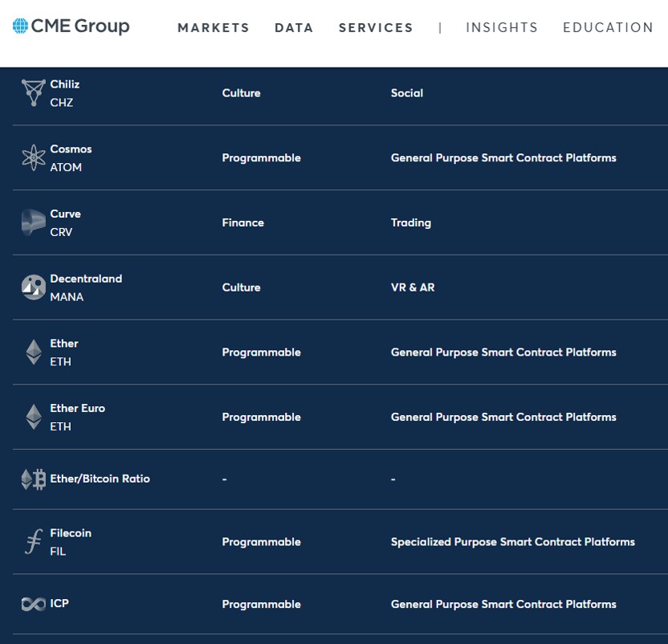Viewport: 668px width, 644px height.
Task: Select the ATOM ticker symbol
Action: pos(66,168)
